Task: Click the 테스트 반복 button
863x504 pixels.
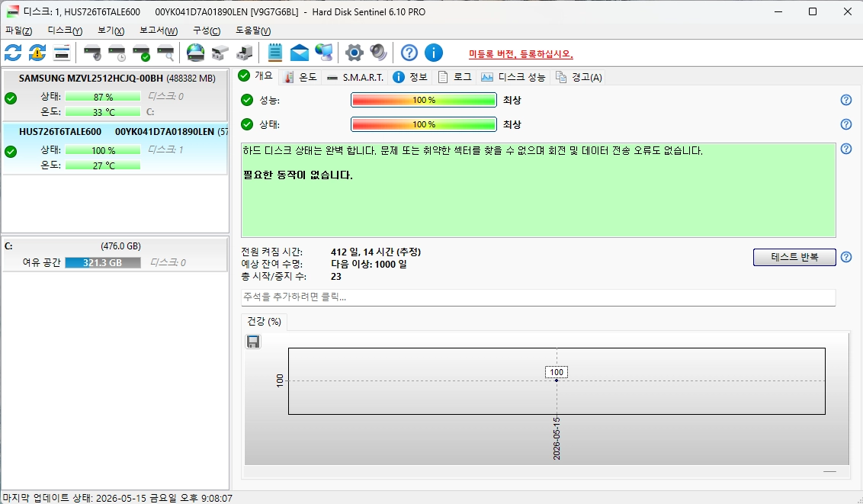Action: [x=794, y=257]
